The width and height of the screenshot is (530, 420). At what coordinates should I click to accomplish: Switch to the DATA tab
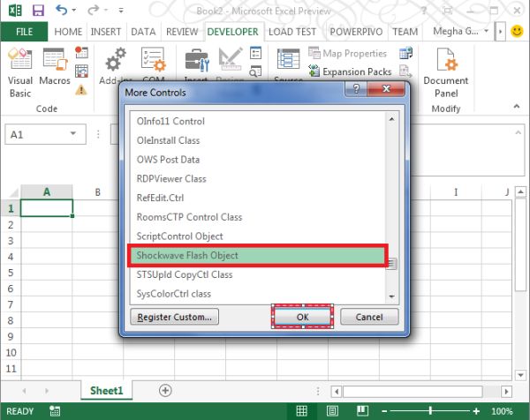coord(143,32)
